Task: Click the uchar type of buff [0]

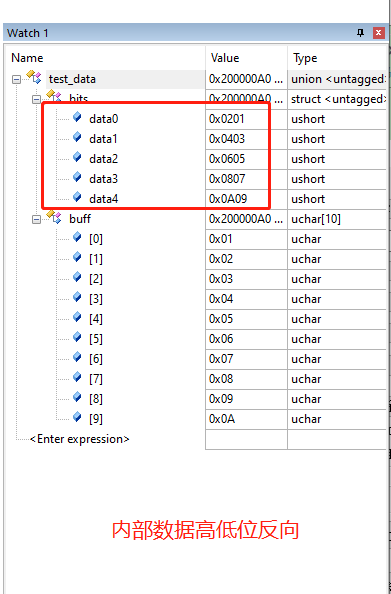Action: tap(337, 239)
